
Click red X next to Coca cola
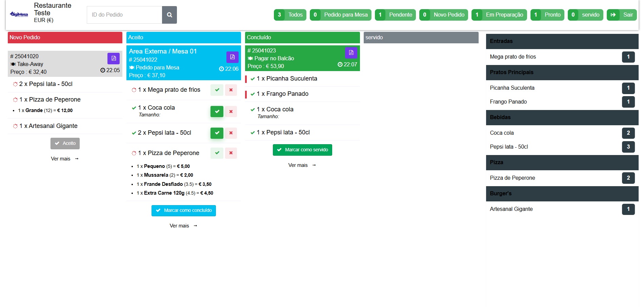point(231,111)
